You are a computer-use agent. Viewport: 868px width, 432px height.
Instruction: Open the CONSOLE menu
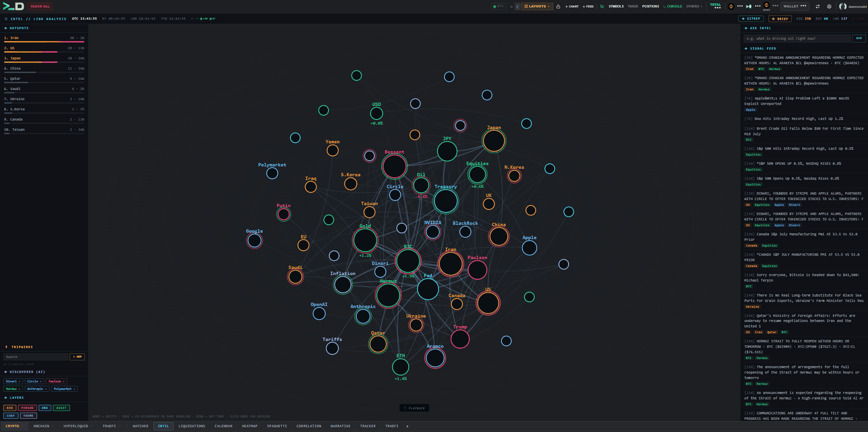tap(673, 6)
